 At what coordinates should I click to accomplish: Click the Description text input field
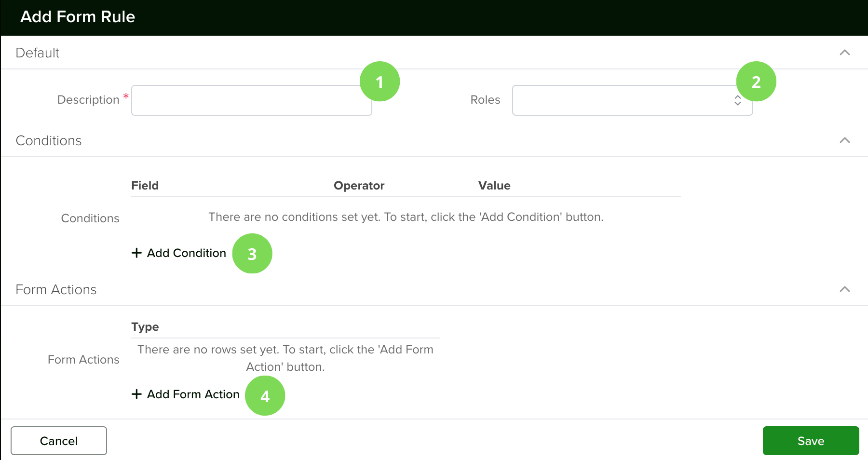coord(251,100)
